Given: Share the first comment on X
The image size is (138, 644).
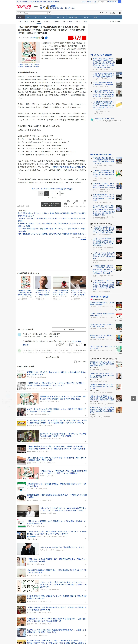Looking at the screenshot, I should (x=85, y=345).
